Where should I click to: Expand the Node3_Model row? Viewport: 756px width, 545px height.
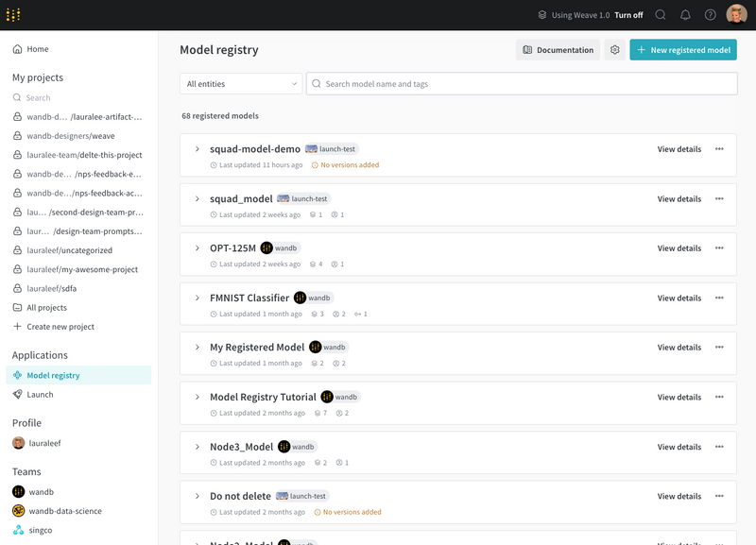(x=198, y=447)
